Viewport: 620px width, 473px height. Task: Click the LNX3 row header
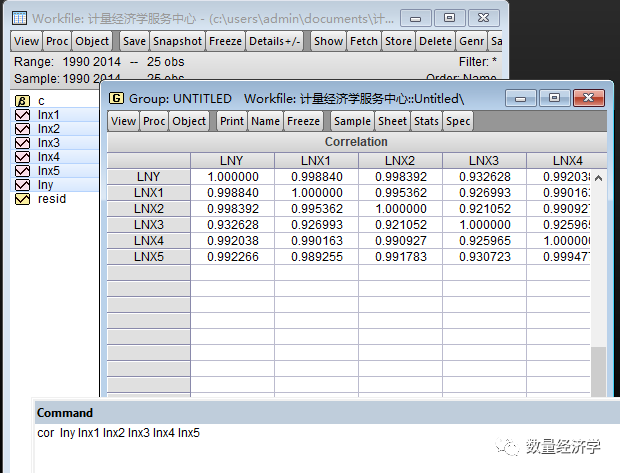coord(149,225)
